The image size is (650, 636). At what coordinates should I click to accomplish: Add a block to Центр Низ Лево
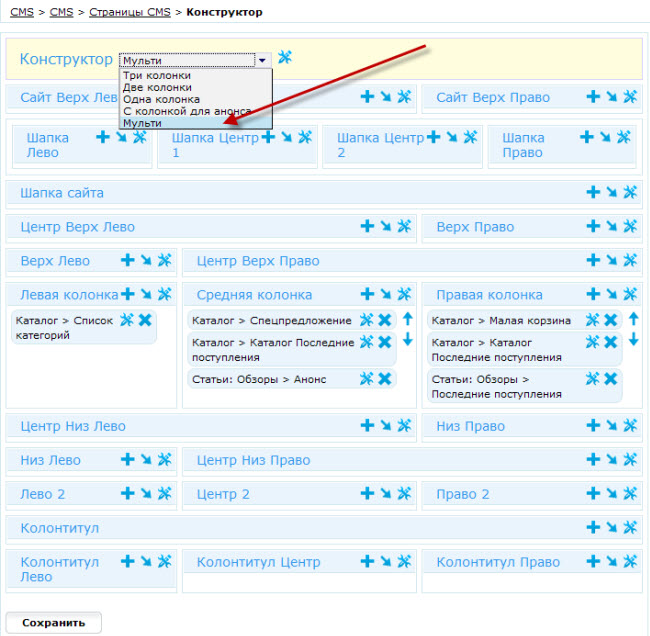[367, 425]
